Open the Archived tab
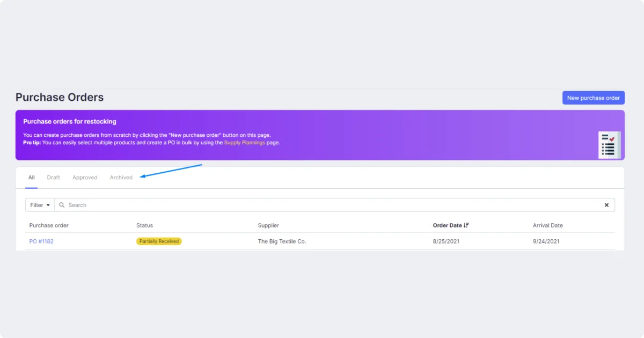 point(121,178)
